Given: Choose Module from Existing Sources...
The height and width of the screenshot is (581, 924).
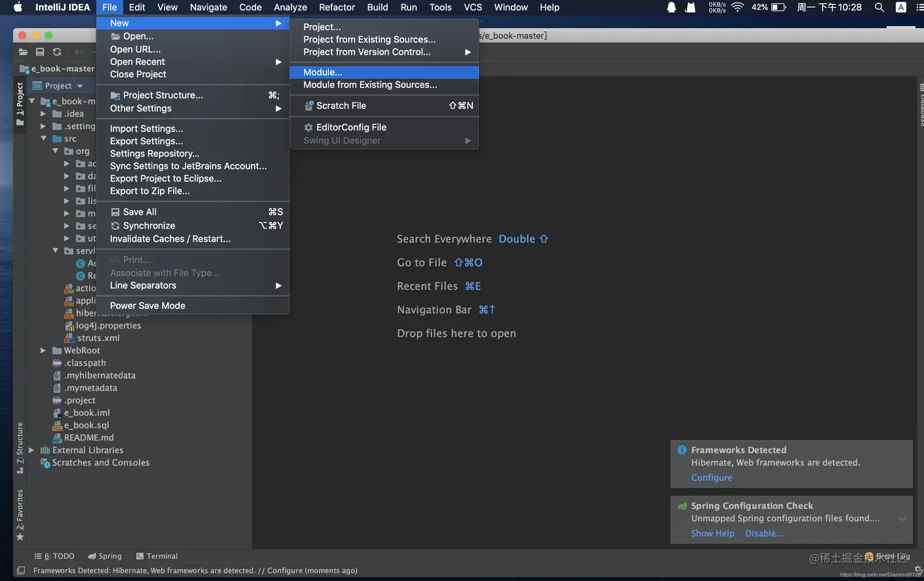Looking at the screenshot, I should [x=384, y=85].
